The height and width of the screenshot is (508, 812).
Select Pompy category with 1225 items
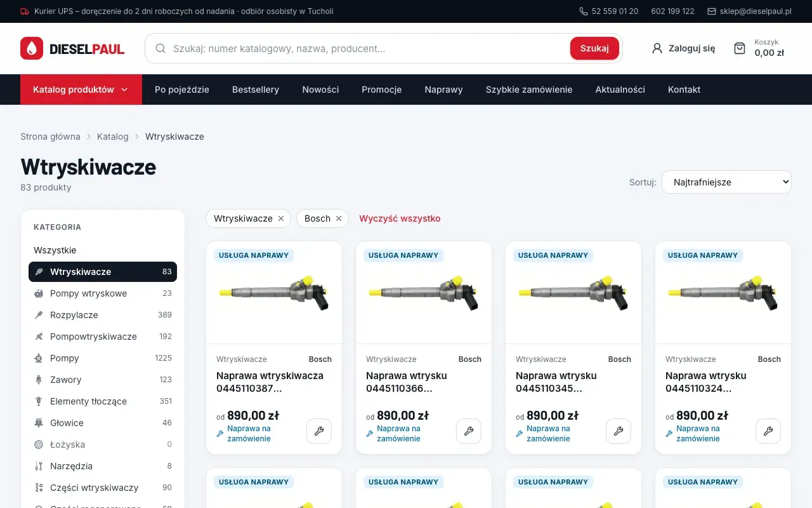(x=103, y=358)
